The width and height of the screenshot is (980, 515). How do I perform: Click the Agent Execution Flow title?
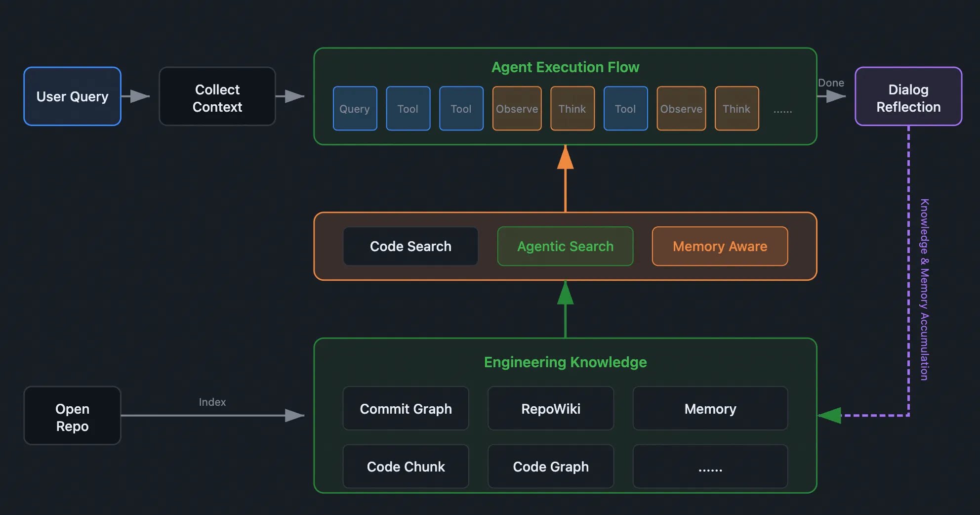pyautogui.click(x=565, y=67)
